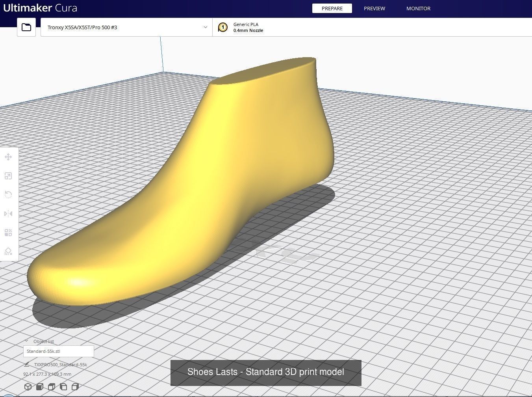
Task: Click the model dimensions 92.1 x 277.3 x 109.3 mm
Action: pos(47,374)
